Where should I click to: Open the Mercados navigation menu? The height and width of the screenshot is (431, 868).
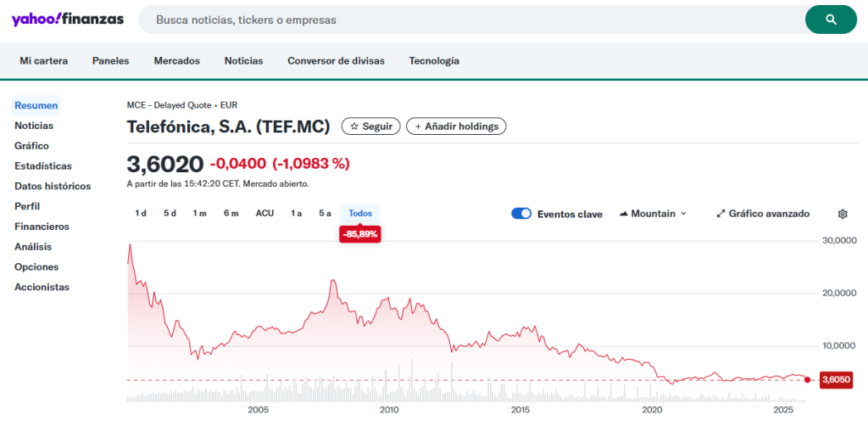coord(176,60)
